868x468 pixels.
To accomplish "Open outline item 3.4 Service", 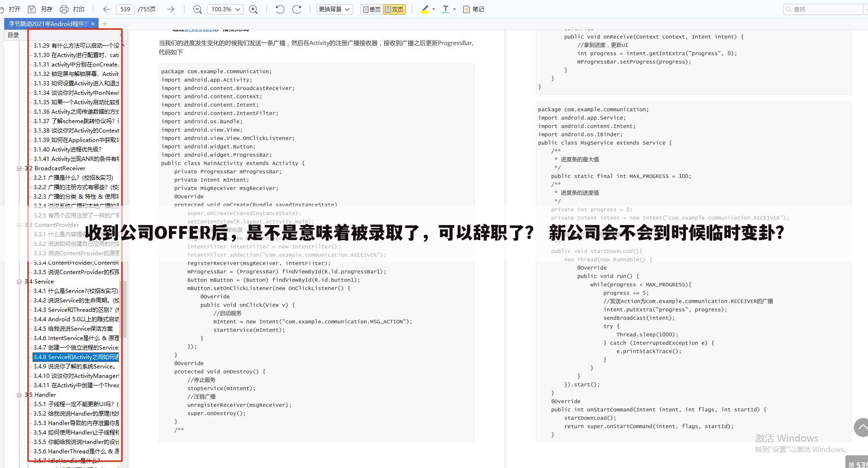I will [x=39, y=282].
